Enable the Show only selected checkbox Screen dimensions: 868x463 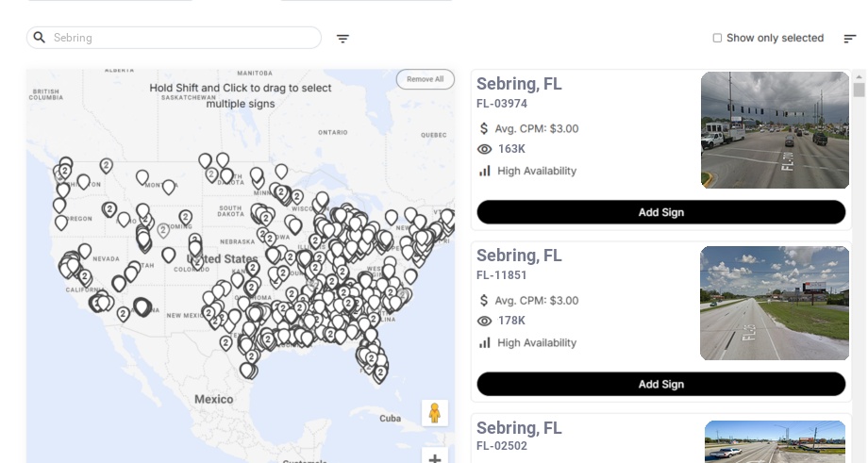click(717, 39)
